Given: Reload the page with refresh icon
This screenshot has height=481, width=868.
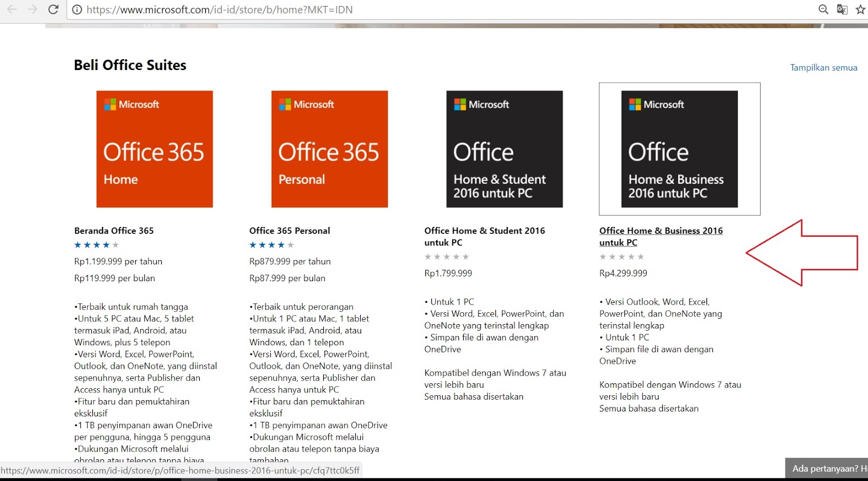Looking at the screenshot, I should pos(53,9).
